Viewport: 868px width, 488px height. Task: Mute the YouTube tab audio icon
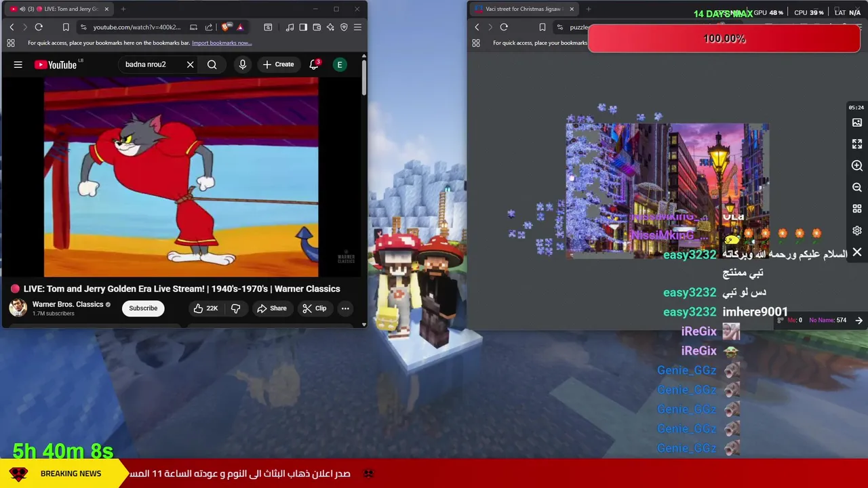(22, 9)
